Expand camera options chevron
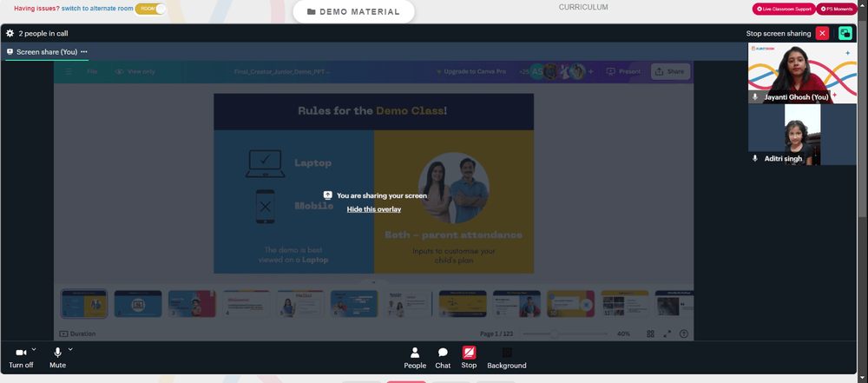Image resolution: width=868 pixels, height=383 pixels. 34,349
